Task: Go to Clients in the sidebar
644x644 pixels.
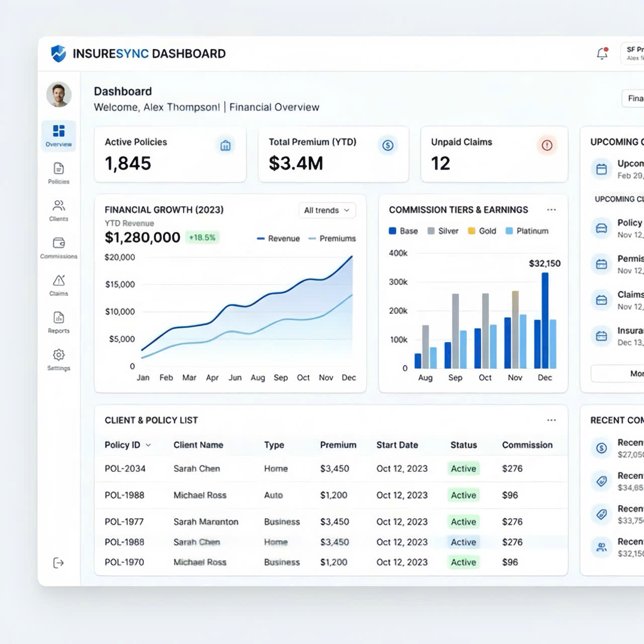Action: [59, 210]
